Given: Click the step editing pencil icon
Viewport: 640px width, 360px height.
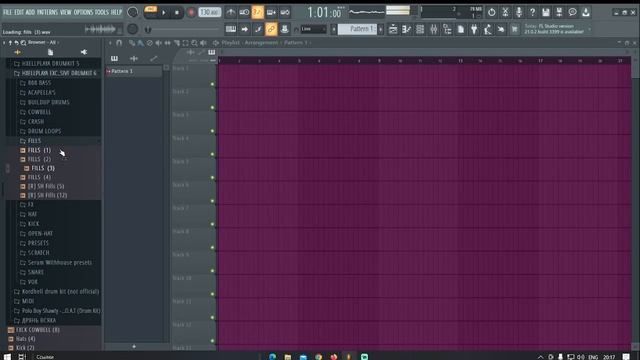Looking at the screenshot, I should [258, 29].
